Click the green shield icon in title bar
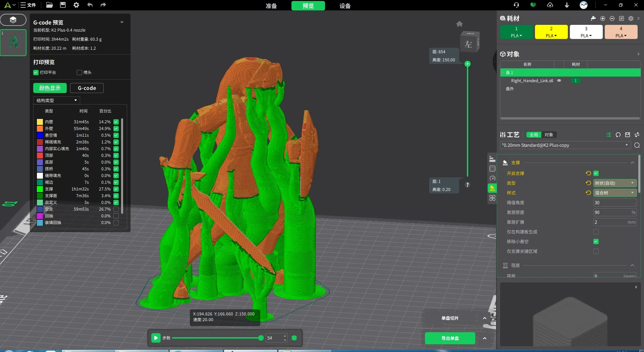 [533, 5]
